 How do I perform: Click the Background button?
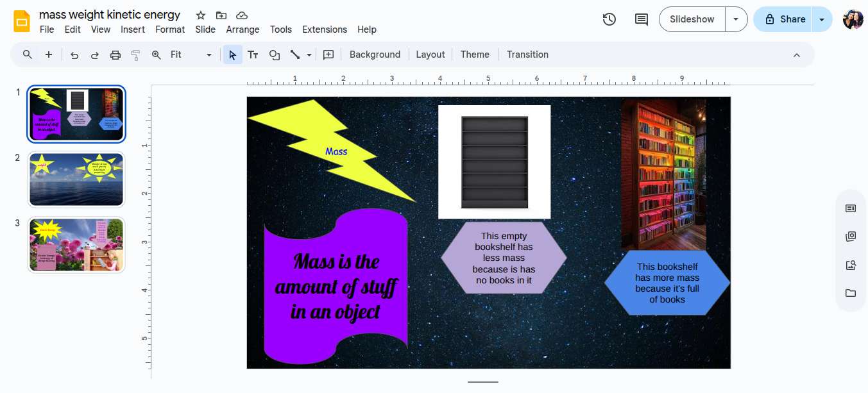click(375, 55)
